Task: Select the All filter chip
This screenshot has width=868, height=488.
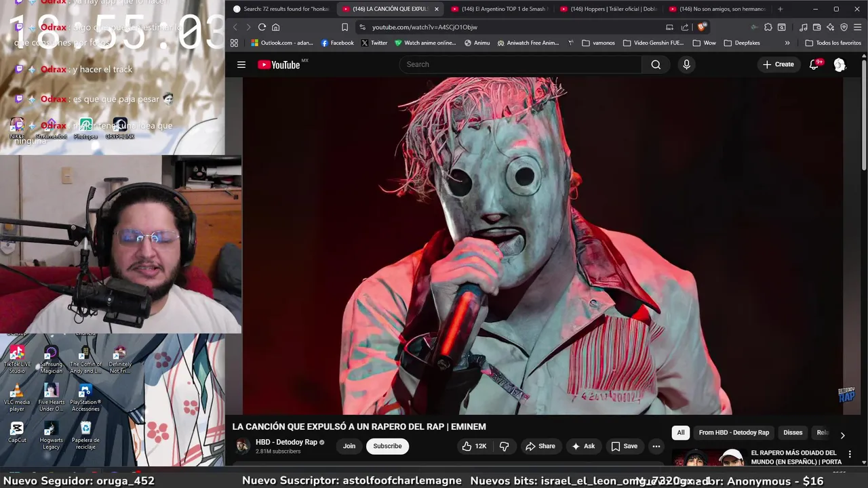Action: [681, 432]
